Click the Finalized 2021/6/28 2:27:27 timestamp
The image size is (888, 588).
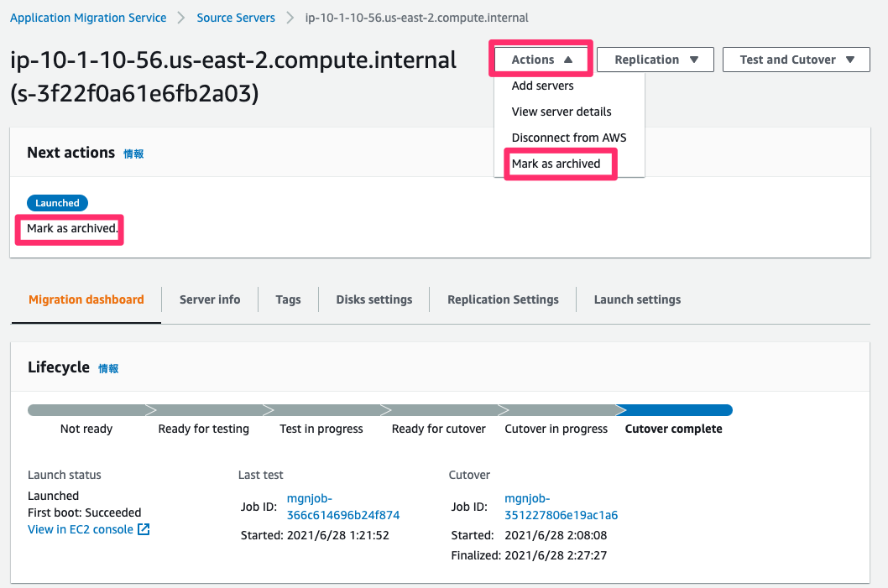529,555
